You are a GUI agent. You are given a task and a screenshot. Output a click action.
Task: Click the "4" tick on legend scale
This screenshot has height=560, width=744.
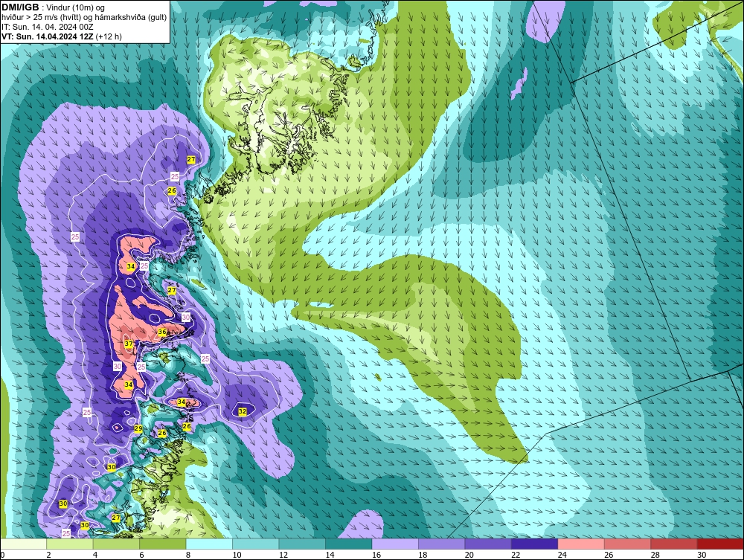(x=95, y=555)
